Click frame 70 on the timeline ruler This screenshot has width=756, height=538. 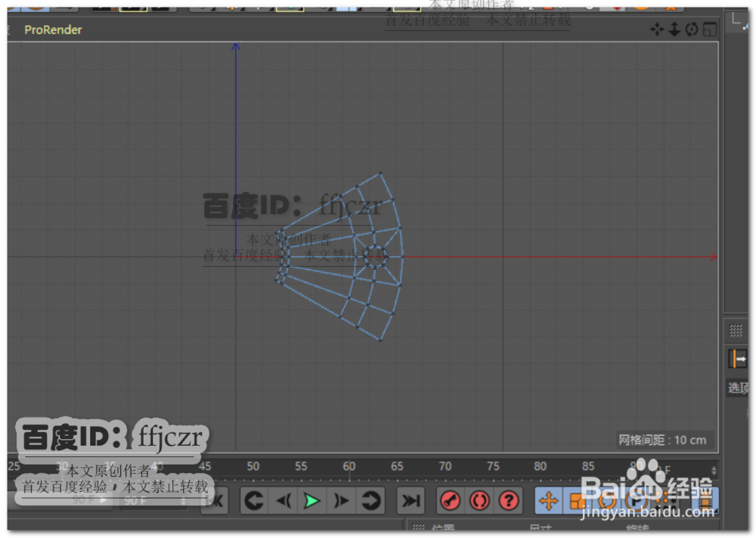click(445, 467)
